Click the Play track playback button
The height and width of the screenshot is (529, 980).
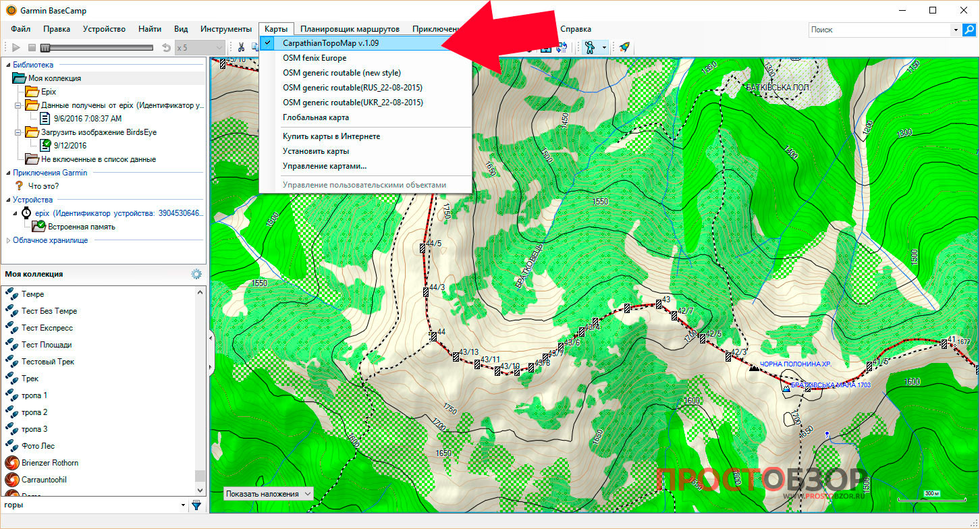(16, 47)
